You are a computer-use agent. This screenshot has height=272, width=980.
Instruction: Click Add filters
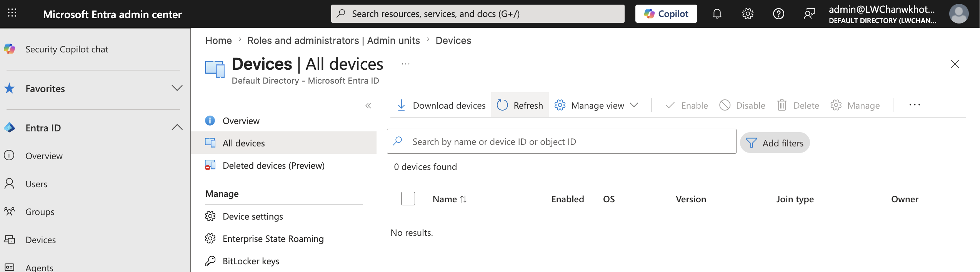coord(775,143)
